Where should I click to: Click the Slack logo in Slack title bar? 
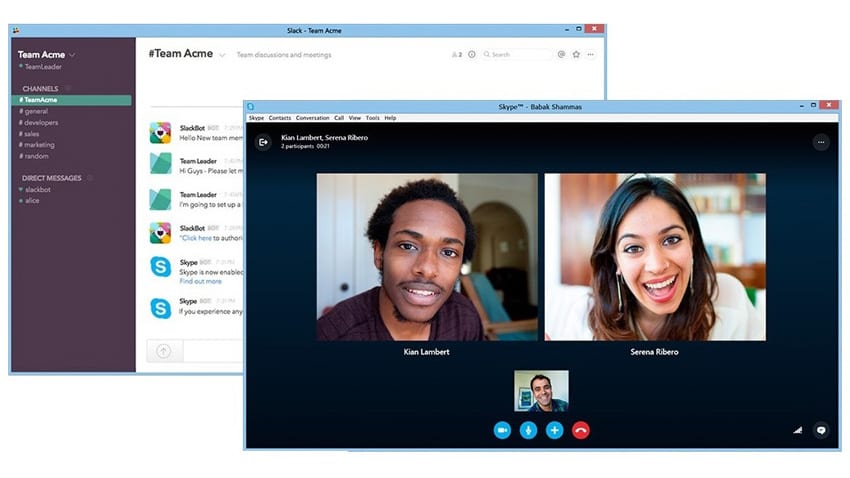click(x=16, y=30)
